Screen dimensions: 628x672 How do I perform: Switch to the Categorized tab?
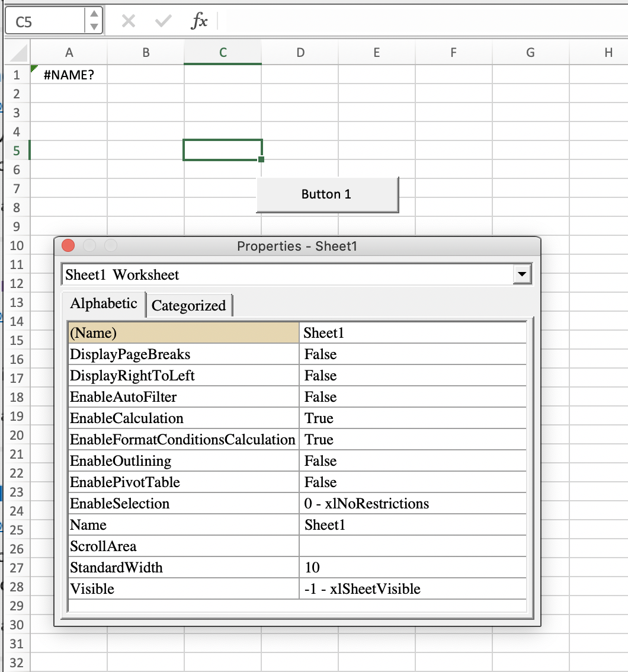pos(188,306)
